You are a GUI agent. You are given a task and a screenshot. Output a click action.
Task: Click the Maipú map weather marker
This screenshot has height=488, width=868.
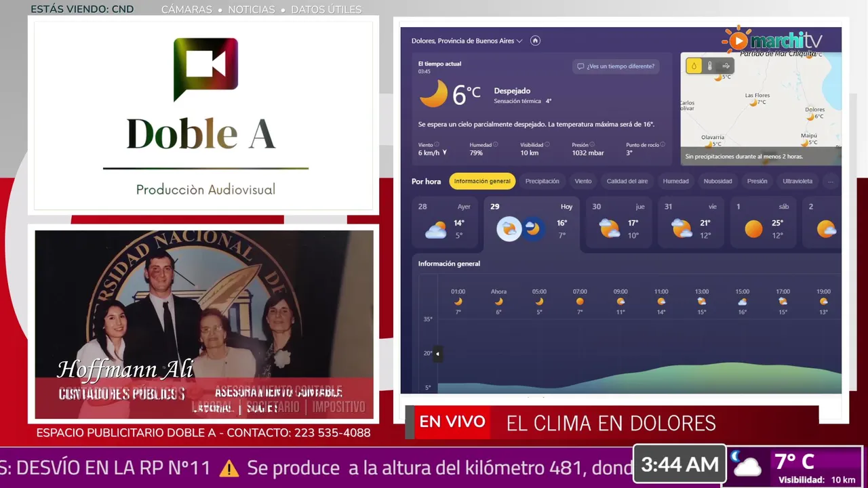805,142
